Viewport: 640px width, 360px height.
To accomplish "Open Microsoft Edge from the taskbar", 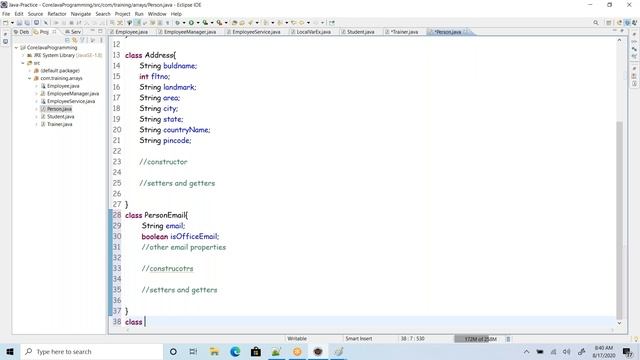I will 235,351.
